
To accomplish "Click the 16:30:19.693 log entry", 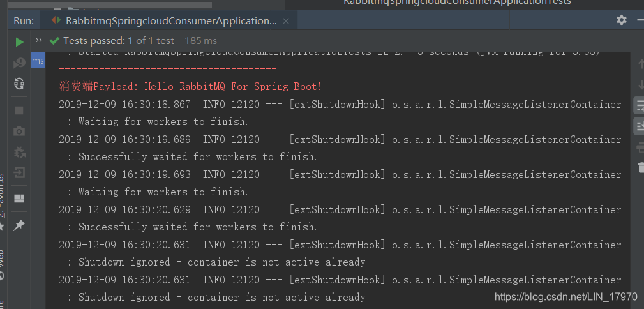I will click(x=340, y=175).
